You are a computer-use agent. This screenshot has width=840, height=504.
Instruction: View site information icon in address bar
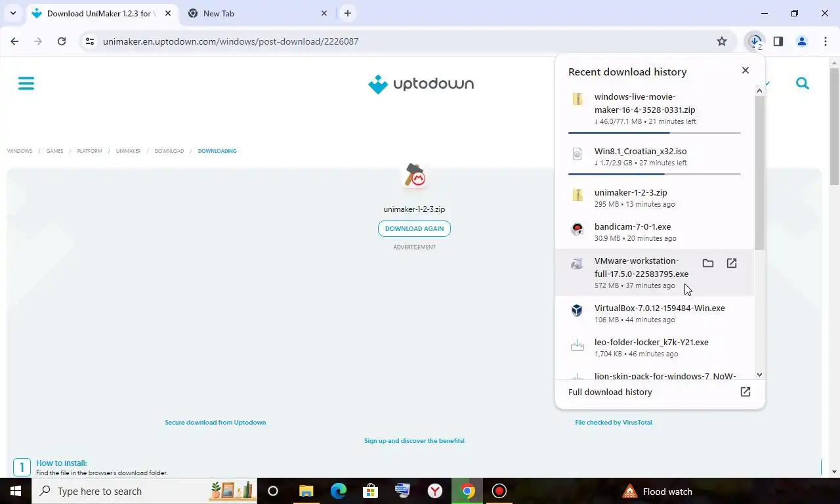pos(90,41)
